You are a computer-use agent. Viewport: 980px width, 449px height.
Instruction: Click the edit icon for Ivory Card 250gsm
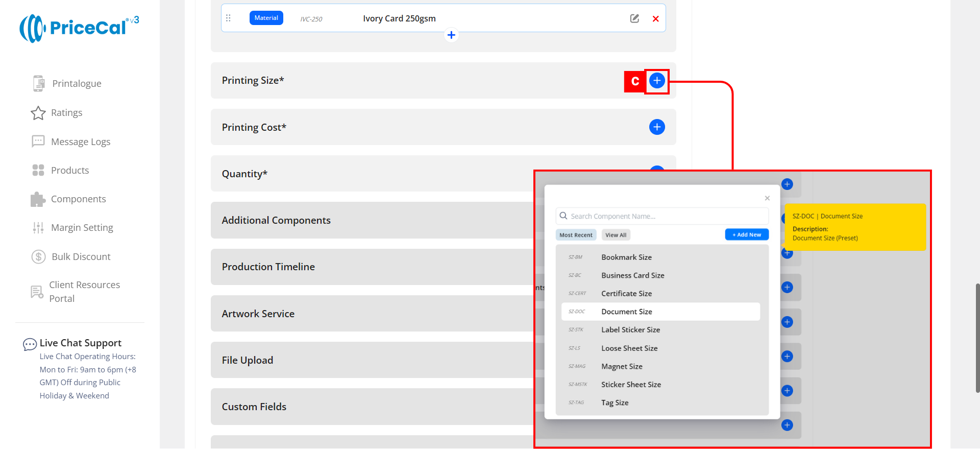coord(634,19)
